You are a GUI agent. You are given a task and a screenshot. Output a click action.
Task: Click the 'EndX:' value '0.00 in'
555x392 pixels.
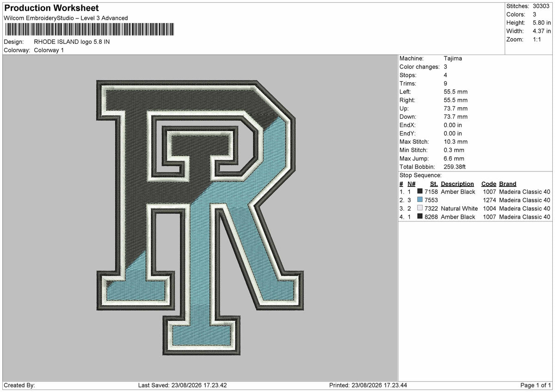[x=453, y=125]
